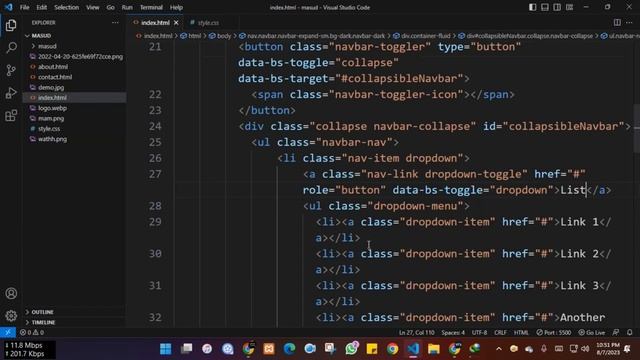This screenshot has width=640, height=360.
Task: Open the Manage gear icon
Action: click(x=11, y=316)
